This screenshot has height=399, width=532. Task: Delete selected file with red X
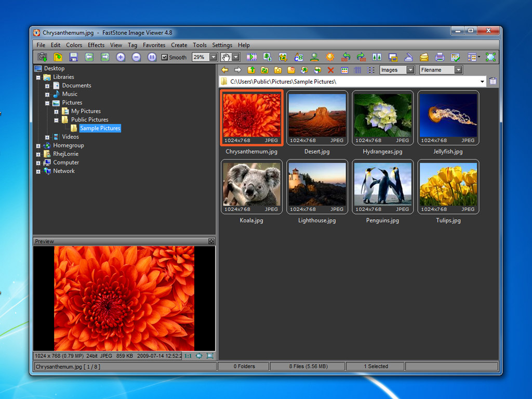331,70
